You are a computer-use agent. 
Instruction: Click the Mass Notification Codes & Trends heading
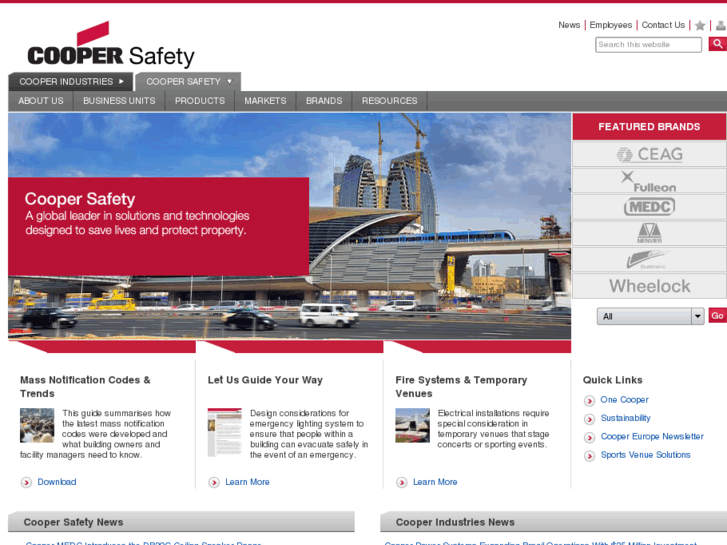pyautogui.click(x=85, y=387)
